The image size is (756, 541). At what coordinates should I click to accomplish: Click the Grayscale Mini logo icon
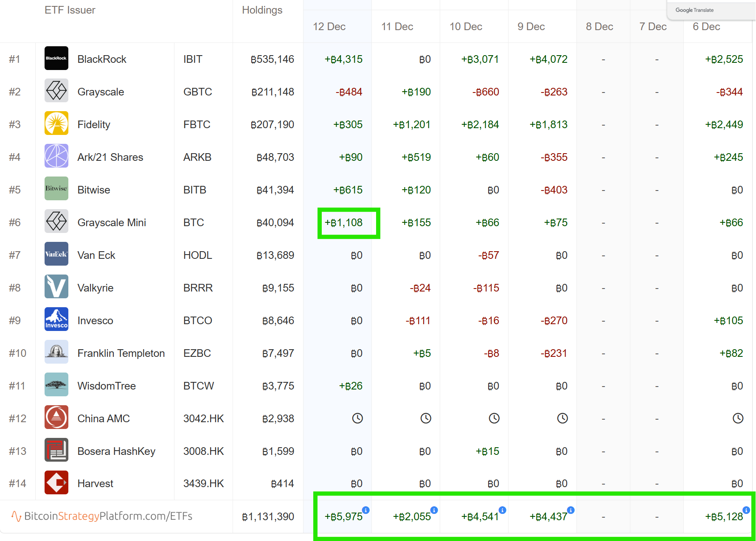[56, 221]
